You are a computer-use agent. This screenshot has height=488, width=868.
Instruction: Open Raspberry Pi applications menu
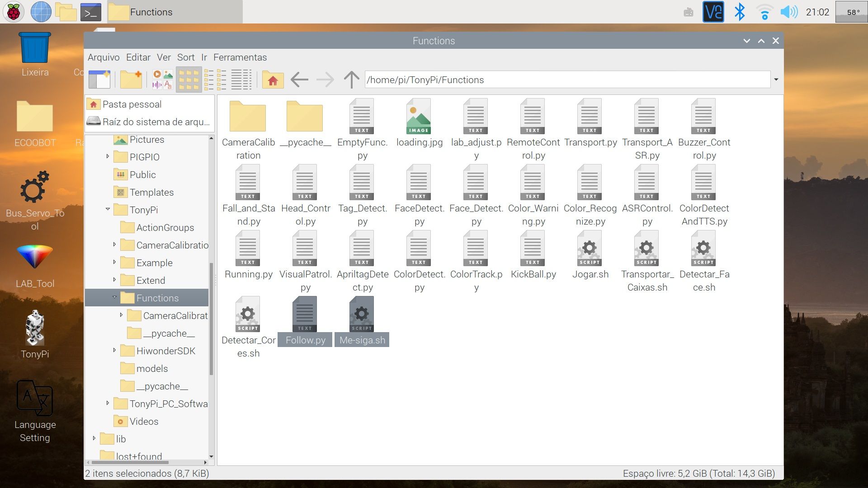click(13, 12)
